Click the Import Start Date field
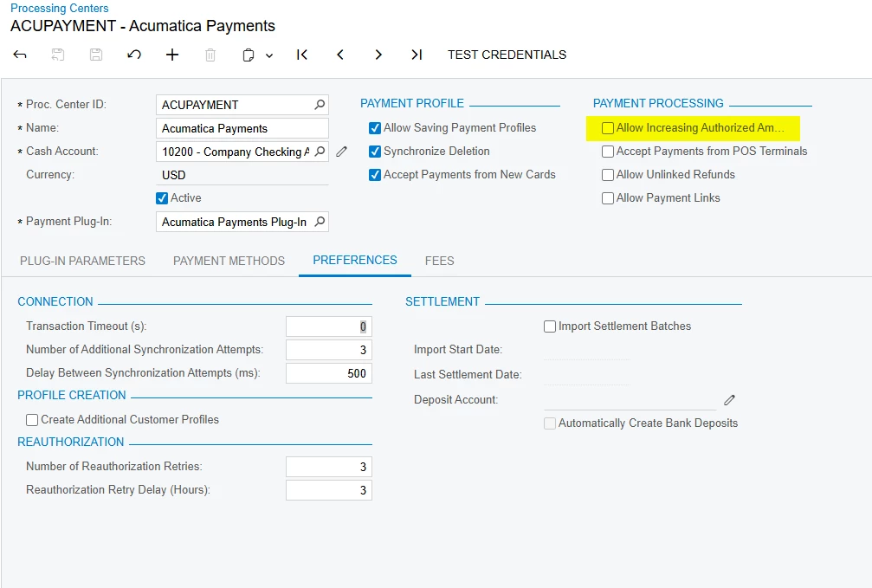 click(586, 350)
